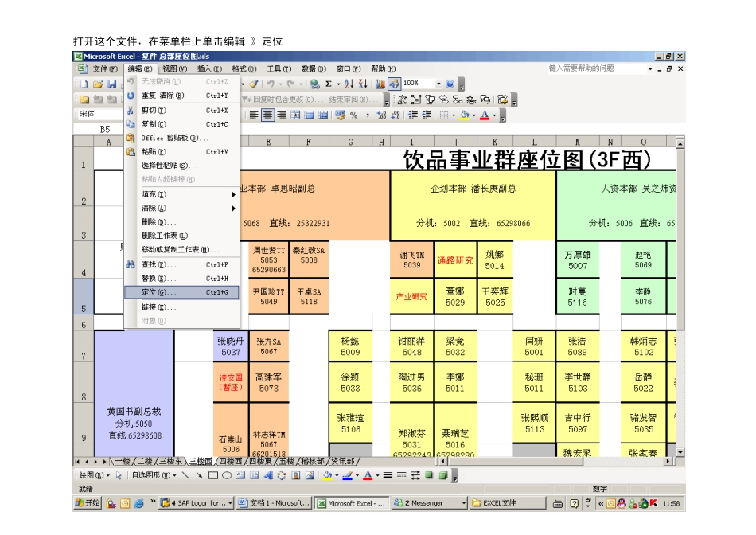Image resolution: width=756 pixels, height=535 pixels.
Task: Switch to SAP Logon taskbar button
Action: (x=197, y=503)
